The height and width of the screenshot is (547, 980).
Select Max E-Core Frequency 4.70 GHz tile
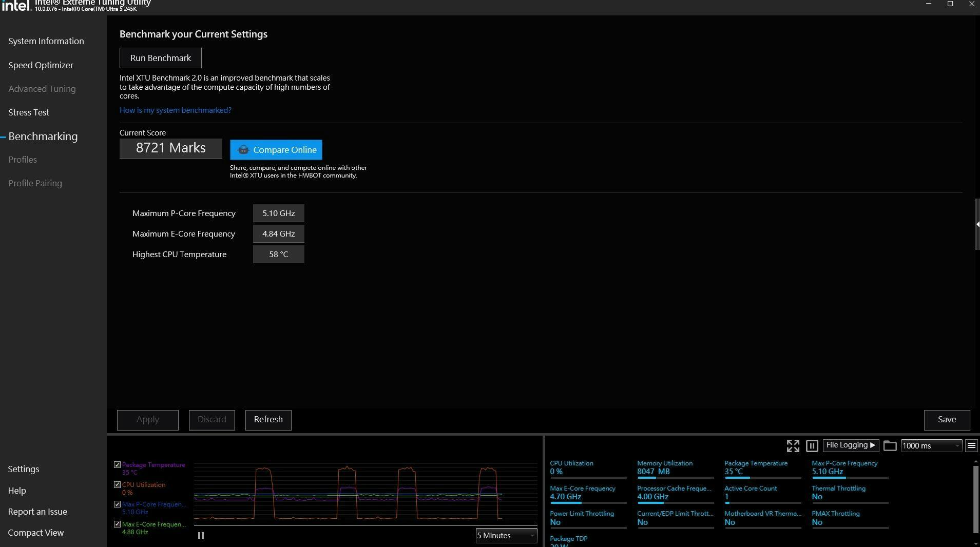click(x=588, y=494)
